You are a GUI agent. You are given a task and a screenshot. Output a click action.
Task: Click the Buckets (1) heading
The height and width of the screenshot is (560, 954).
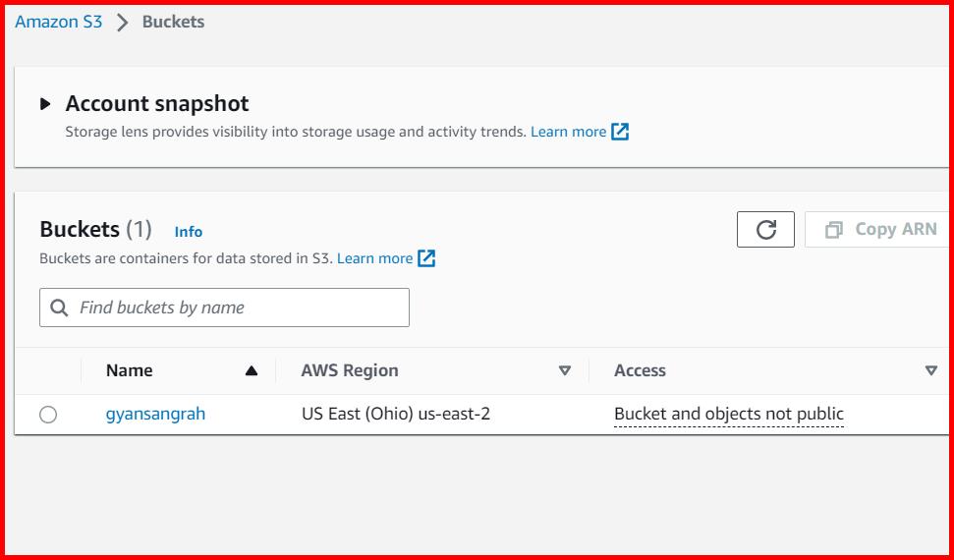coord(95,230)
